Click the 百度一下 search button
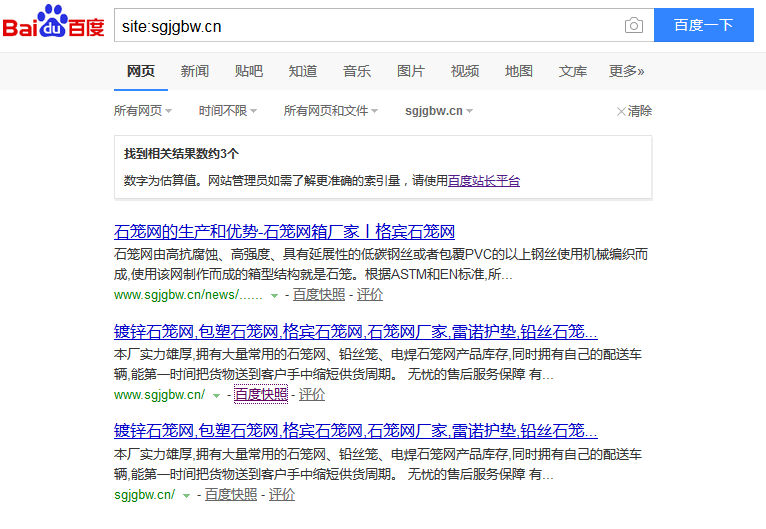 pos(703,25)
